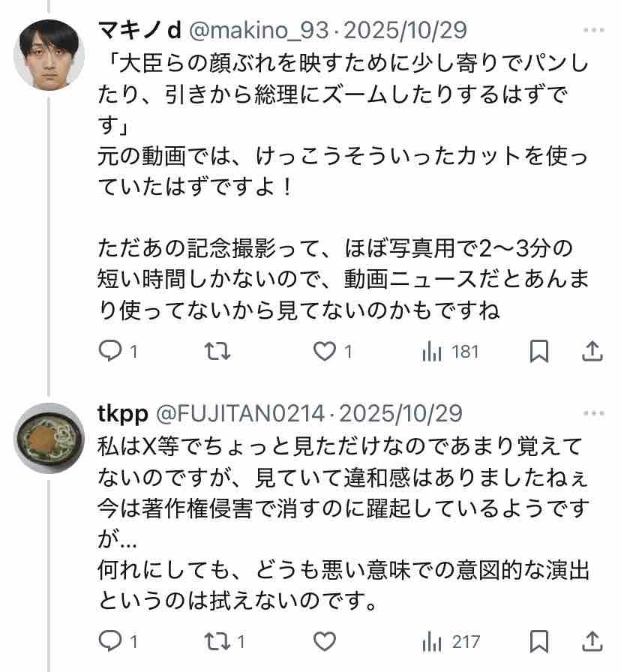Repost the tkpp post
Viewport: 621px width, 672px height.
click(217, 641)
